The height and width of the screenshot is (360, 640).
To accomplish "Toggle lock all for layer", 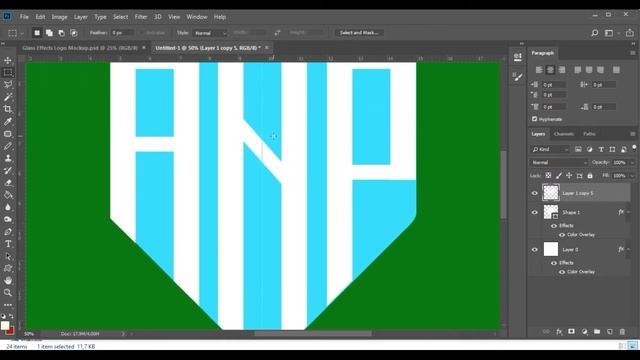I will pyautogui.click(x=590, y=176).
